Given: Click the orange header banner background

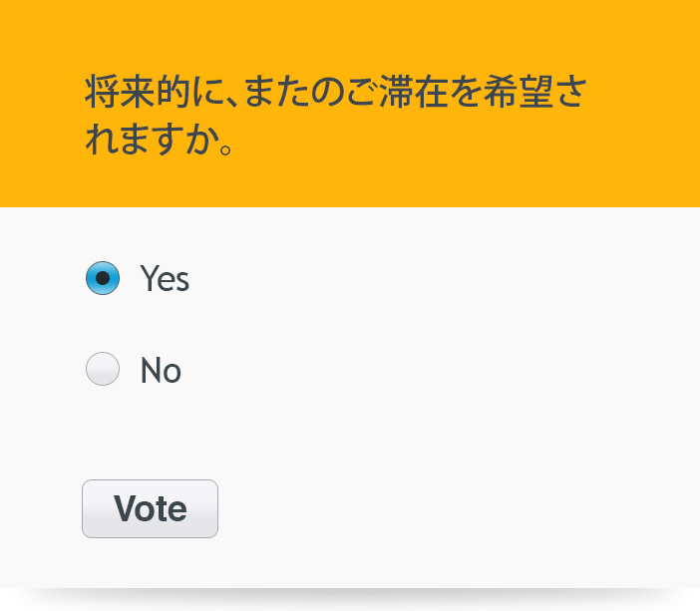Looking at the screenshot, I should [638, 60].
